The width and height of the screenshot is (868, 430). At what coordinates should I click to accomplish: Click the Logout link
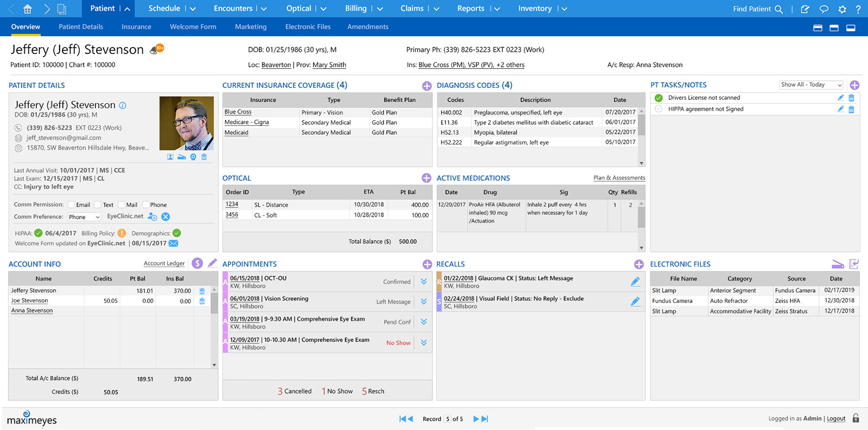coord(836,419)
